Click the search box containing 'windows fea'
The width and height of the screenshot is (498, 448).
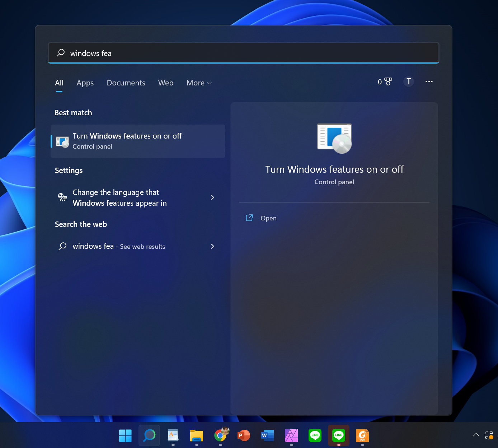pos(244,53)
